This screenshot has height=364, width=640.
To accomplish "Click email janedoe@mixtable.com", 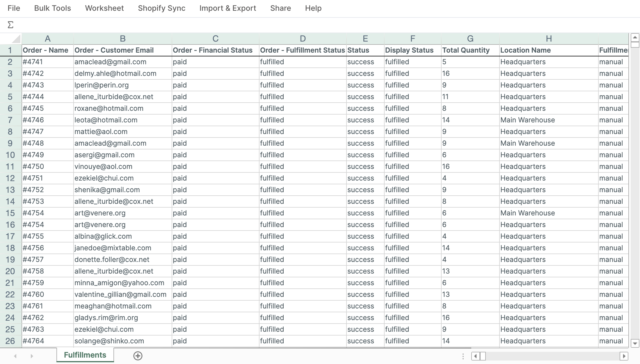I will [122, 248].
